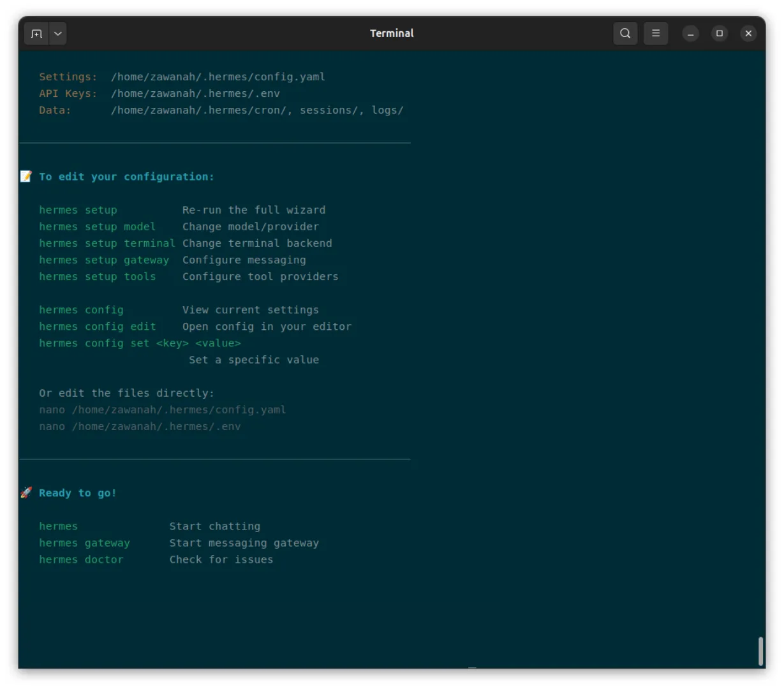Screen dimensions: 784x689
Task: Close the Terminal window
Action: pos(749,33)
